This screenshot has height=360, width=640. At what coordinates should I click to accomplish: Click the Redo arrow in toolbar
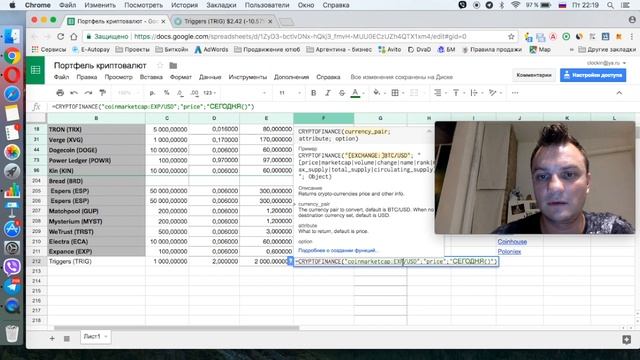(88, 93)
